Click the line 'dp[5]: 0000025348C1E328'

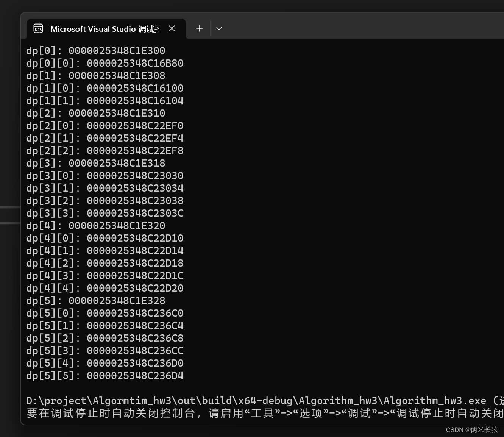tap(96, 301)
